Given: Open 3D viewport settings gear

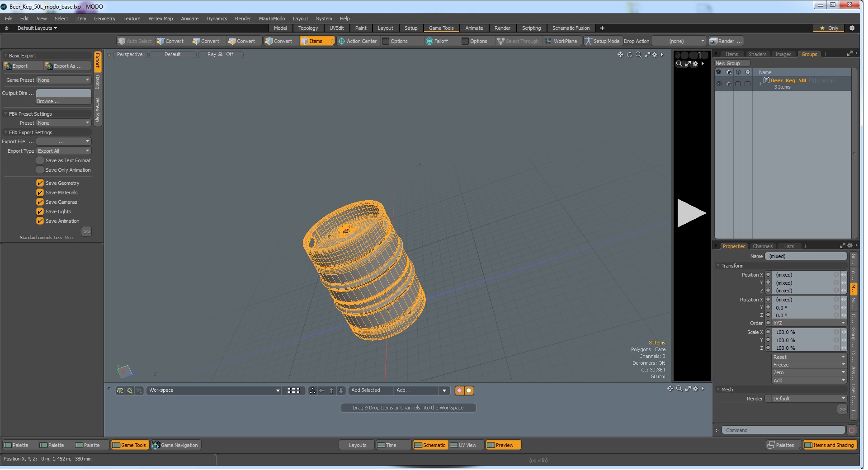Looking at the screenshot, I should 654,55.
